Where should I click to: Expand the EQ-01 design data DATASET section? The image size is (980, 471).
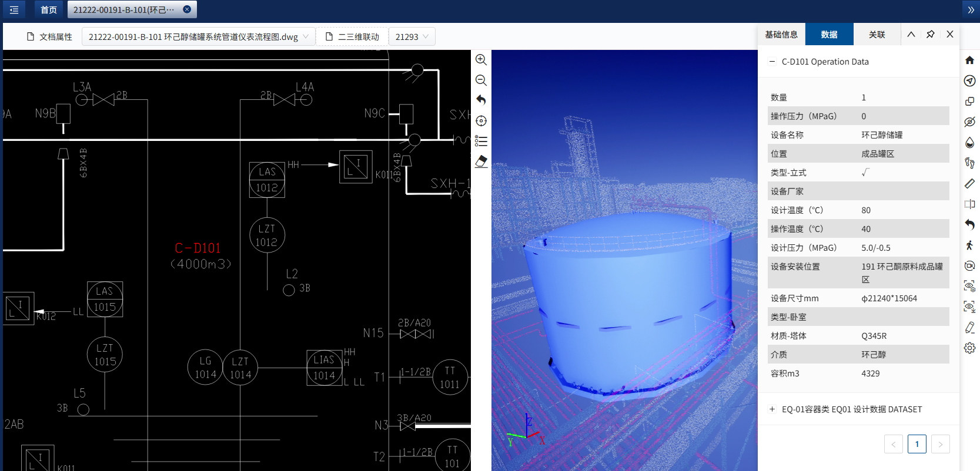click(772, 409)
